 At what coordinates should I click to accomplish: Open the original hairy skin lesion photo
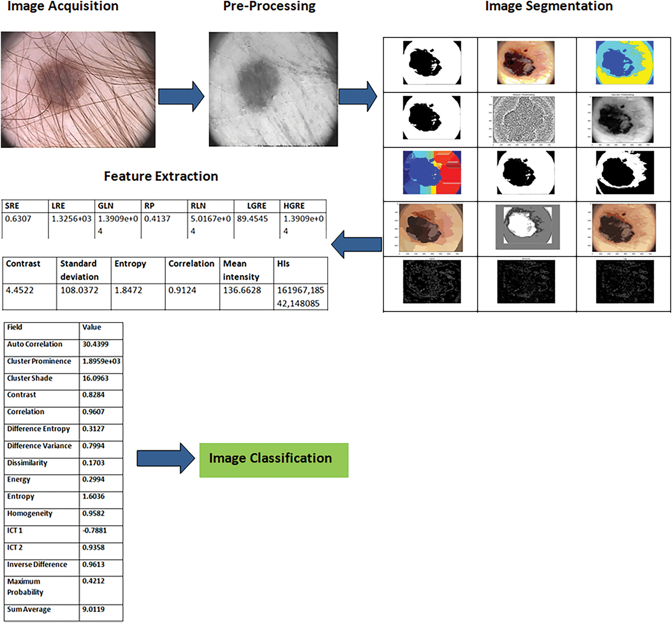click(78, 89)
